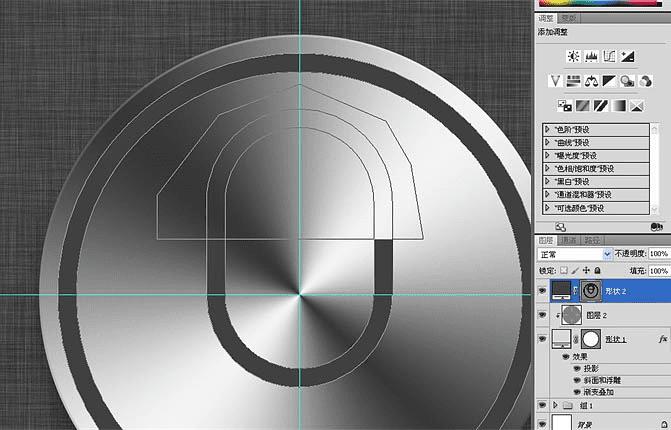Viewport: 671px width, 430px height.
Task: Hide the 背景 layer
Action: [542, 424]
